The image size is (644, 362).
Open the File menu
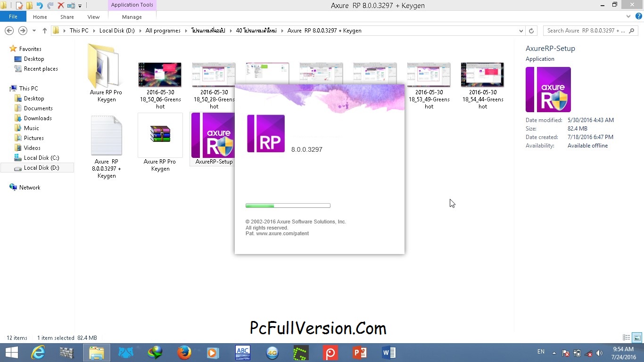(13, 16)
